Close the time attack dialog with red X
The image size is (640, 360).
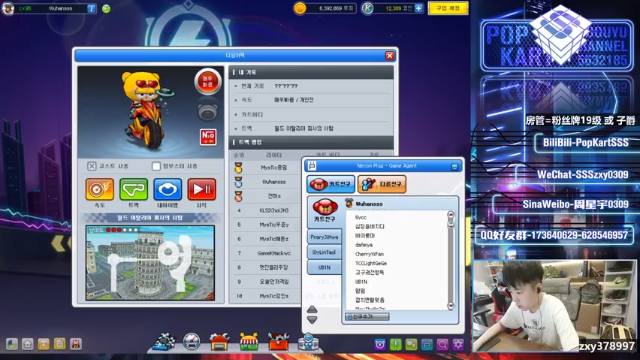[390, 56]
